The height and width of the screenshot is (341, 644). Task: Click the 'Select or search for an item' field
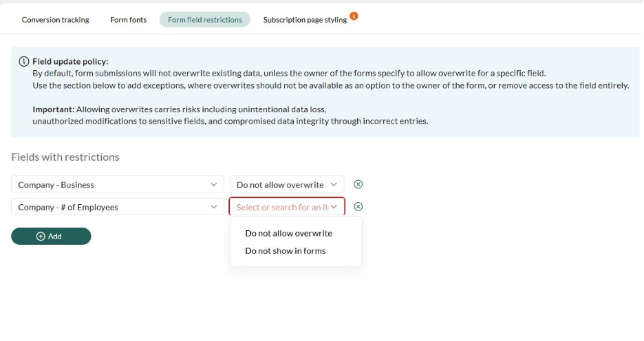point(281,207)
